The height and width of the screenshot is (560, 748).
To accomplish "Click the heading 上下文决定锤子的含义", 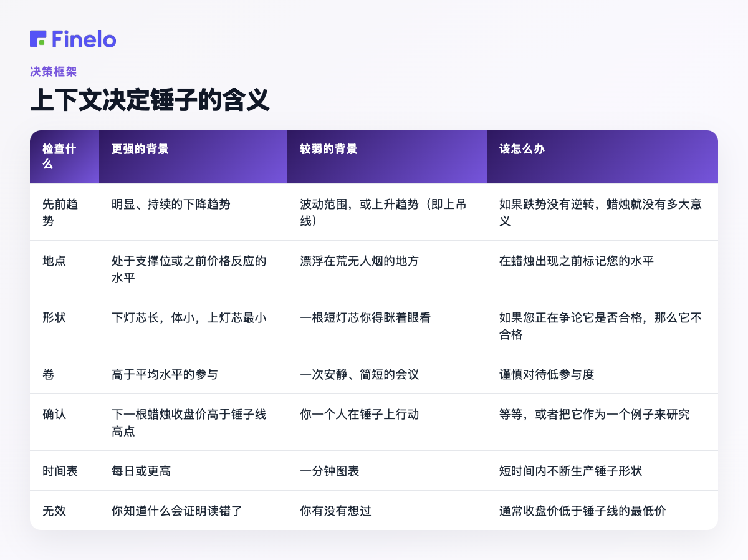I will coord(150,100).
